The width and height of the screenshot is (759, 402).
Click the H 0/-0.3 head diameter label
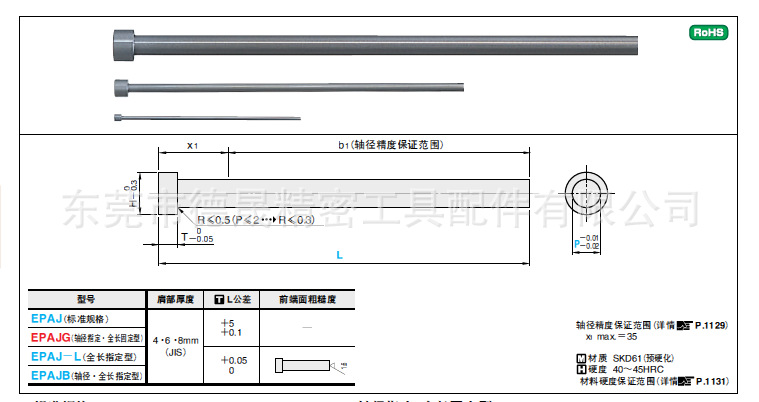coord(131,193)
